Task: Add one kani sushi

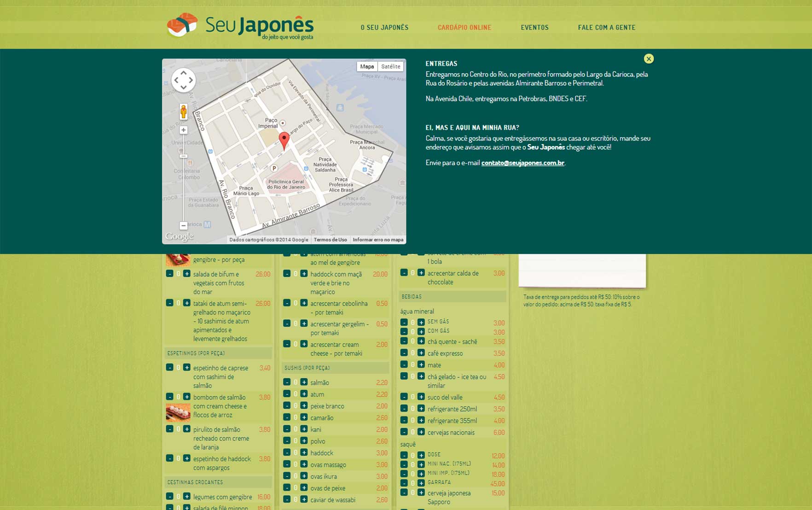Action: (304, 429)
